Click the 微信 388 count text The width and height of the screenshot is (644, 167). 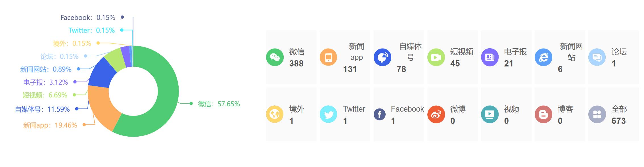[296, 64]
